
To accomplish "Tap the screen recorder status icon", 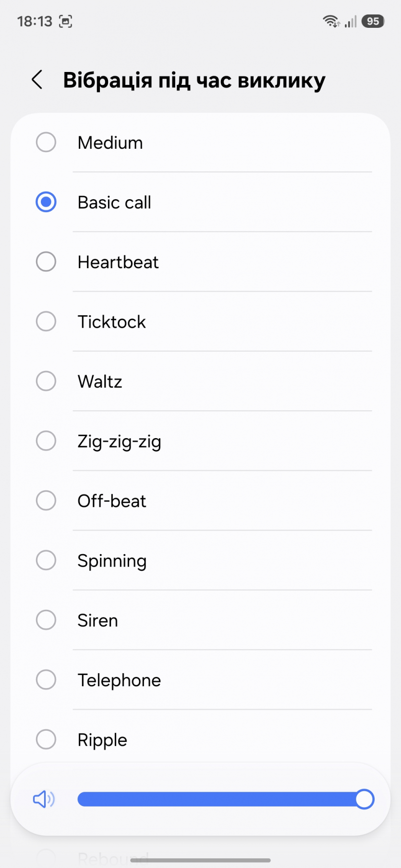I will pyautogui.click(x=65, y=22).
